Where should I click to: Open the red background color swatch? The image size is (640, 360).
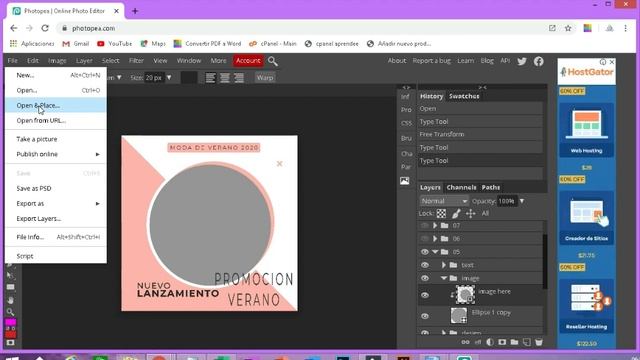coord(11,334)
